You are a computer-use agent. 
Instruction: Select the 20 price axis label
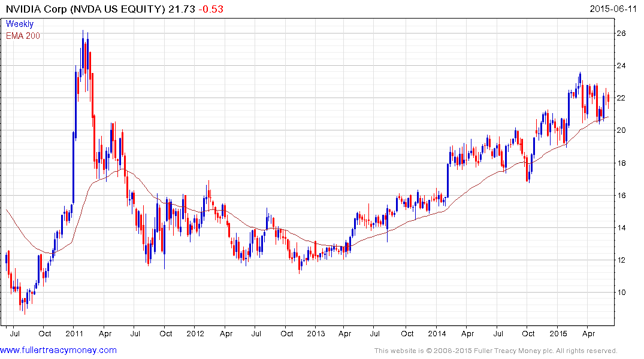(621, 130)
